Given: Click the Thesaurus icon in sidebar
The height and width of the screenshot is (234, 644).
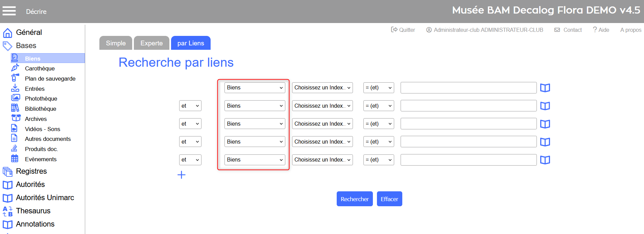Looking at the screenshot, I should [x=7, y=211].
